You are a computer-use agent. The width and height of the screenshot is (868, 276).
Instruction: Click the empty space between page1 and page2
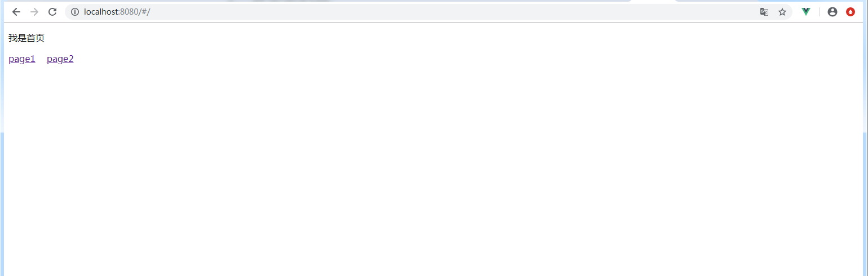click(41, 59)
